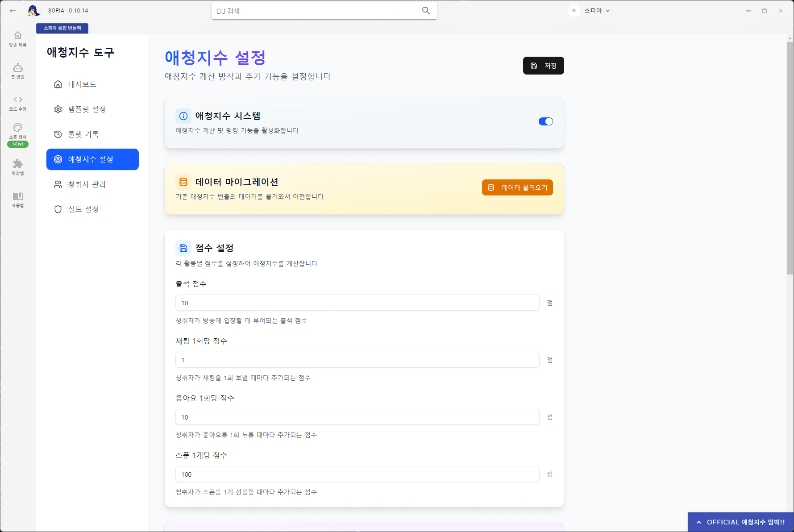Select the 코드 수정 sidebar icon
The image size is (794, 532).
coord(17,102)
